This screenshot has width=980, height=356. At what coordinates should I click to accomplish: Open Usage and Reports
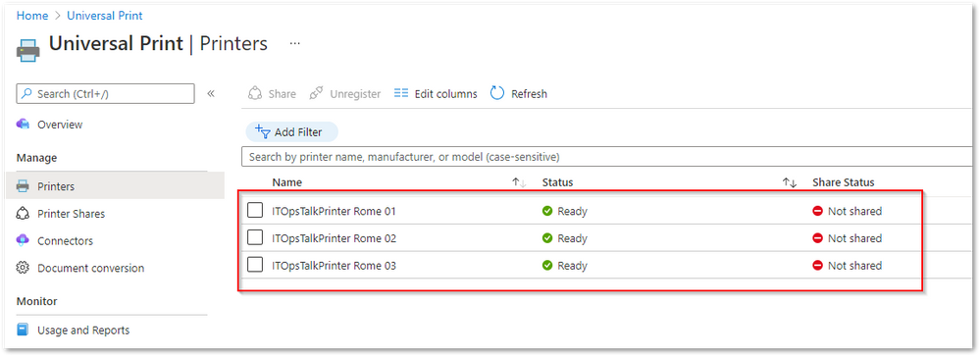(x=83, y=331)
